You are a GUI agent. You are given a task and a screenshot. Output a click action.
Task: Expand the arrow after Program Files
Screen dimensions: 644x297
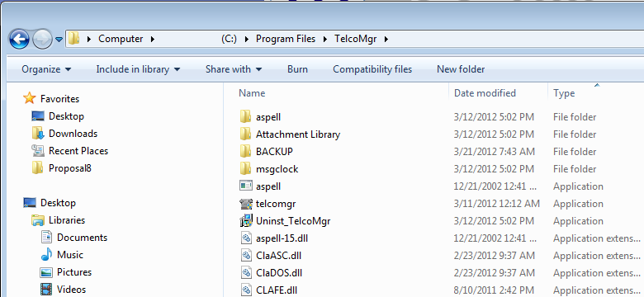[x=324, y=40]
